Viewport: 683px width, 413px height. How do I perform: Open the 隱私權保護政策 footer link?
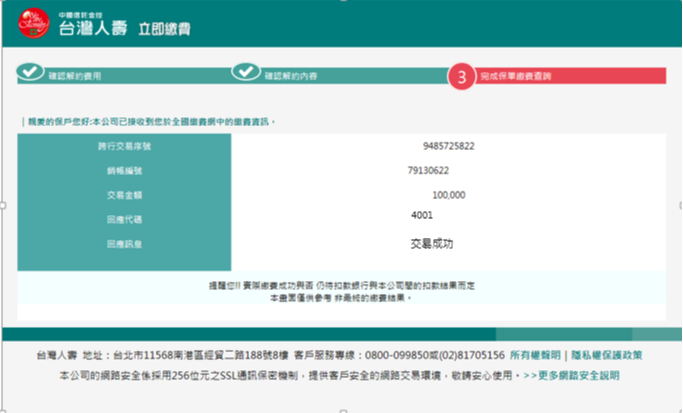point(607,355)
